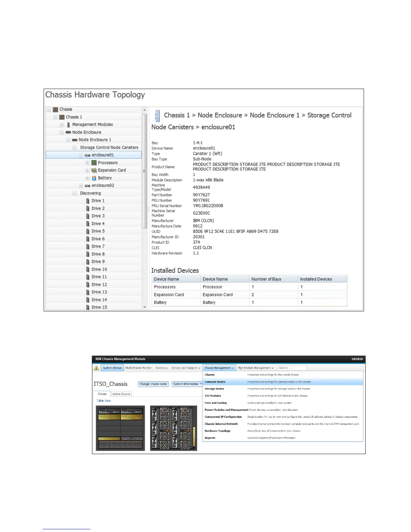Viewport: 411px width, 532px height.
Task: Open the Events dropdown menu
Action: (x=162, y=368)
